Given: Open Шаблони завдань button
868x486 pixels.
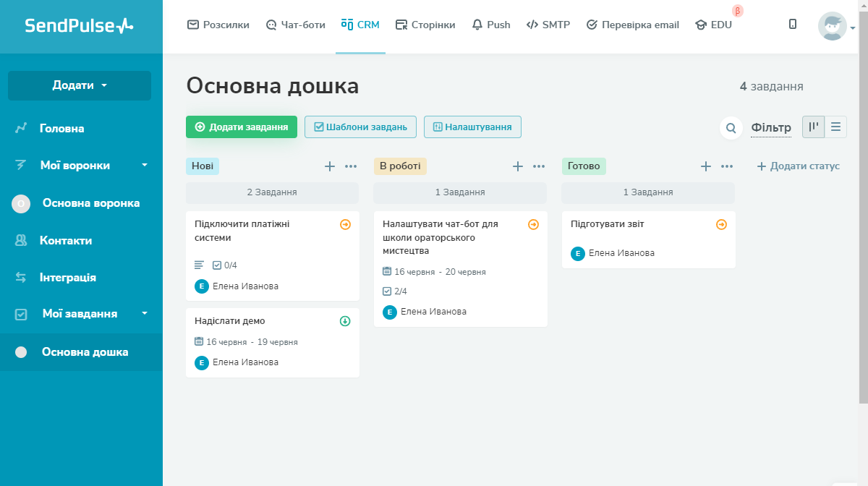Looking at the screenshot, I should [361, 127].
